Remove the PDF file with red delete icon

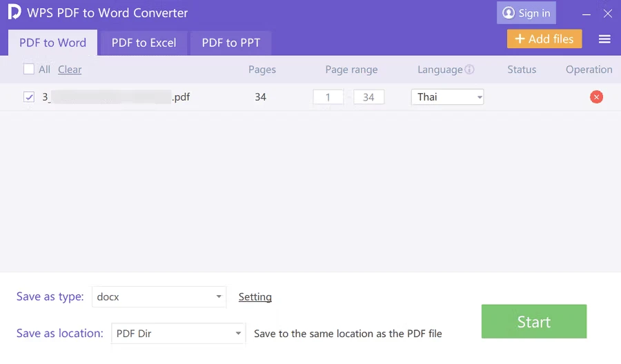[596, 97]
